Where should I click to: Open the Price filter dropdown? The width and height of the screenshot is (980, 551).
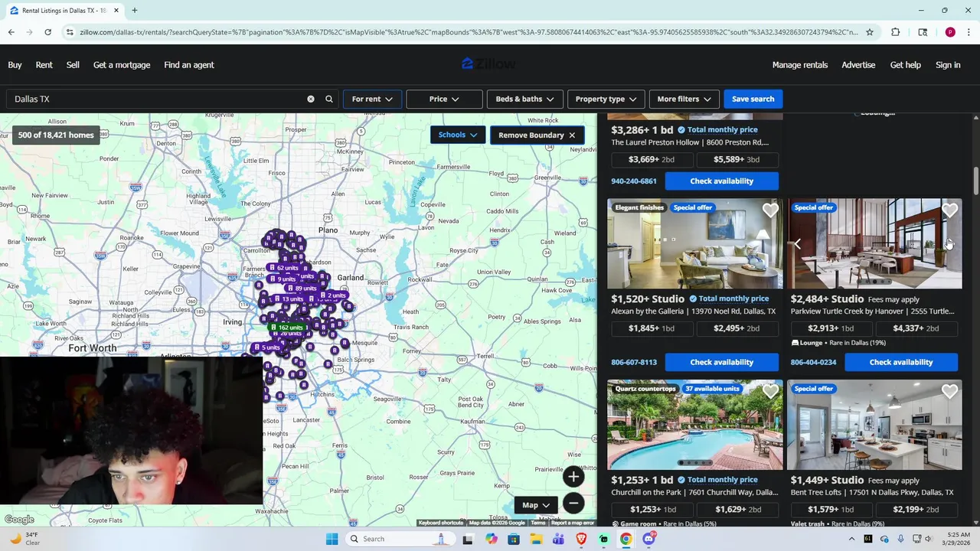coord(445,99)
